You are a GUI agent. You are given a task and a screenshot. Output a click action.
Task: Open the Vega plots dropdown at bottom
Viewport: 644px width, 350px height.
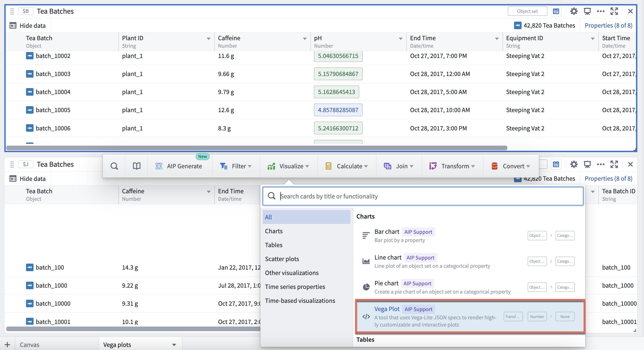pos(140,345)
